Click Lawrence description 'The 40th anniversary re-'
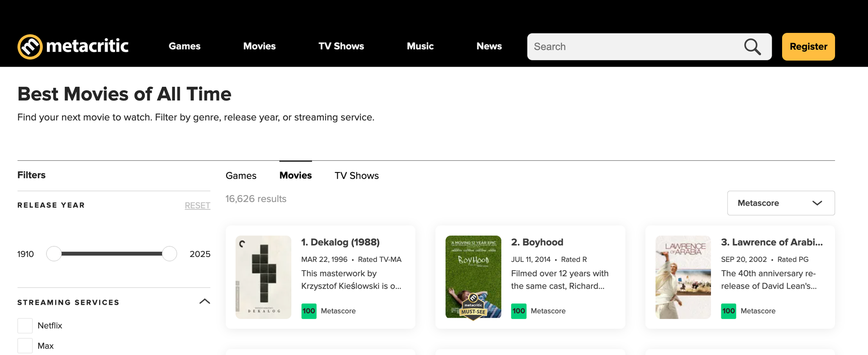Image resolution: width=868 pixels, height=355 pixels. coord(768,274)
